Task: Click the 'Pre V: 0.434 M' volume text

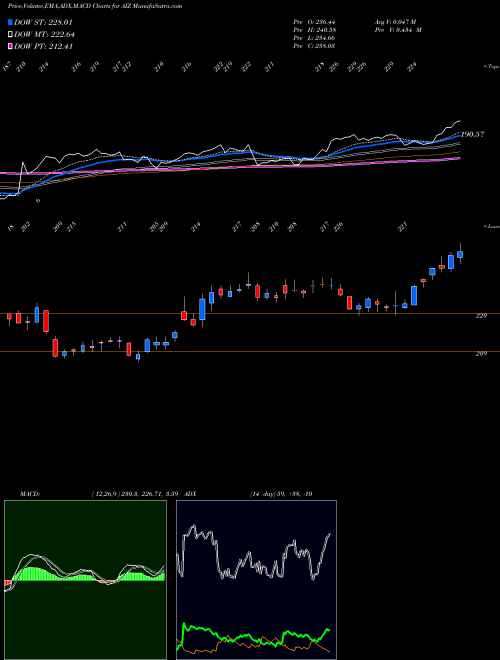Action: pyautogui.click(x=398, y=30)
